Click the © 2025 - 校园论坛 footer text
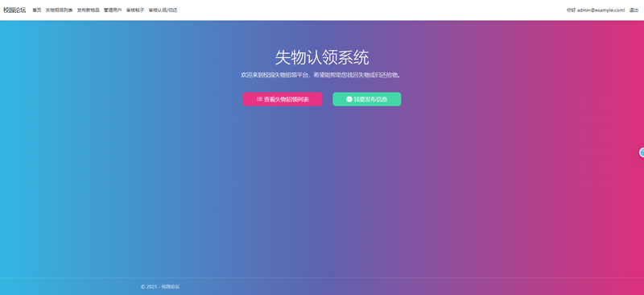644x295 pixels. (x=160, y=287)
